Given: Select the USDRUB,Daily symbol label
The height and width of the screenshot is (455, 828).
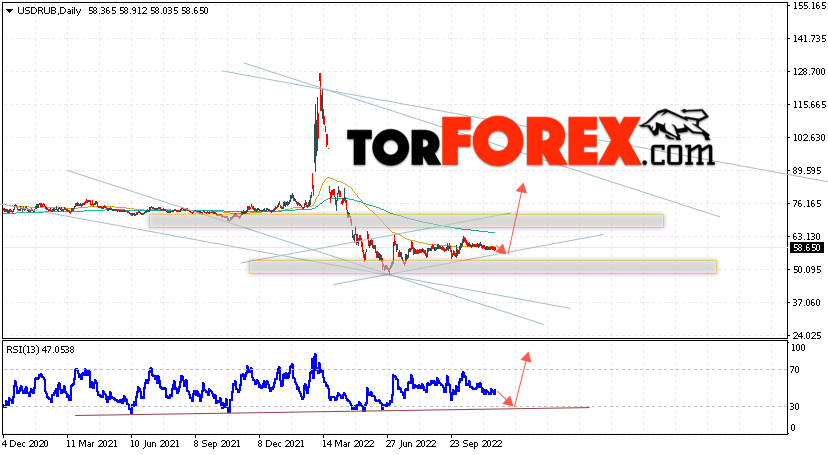Looking at the screenshot, I should coord(49,11).
